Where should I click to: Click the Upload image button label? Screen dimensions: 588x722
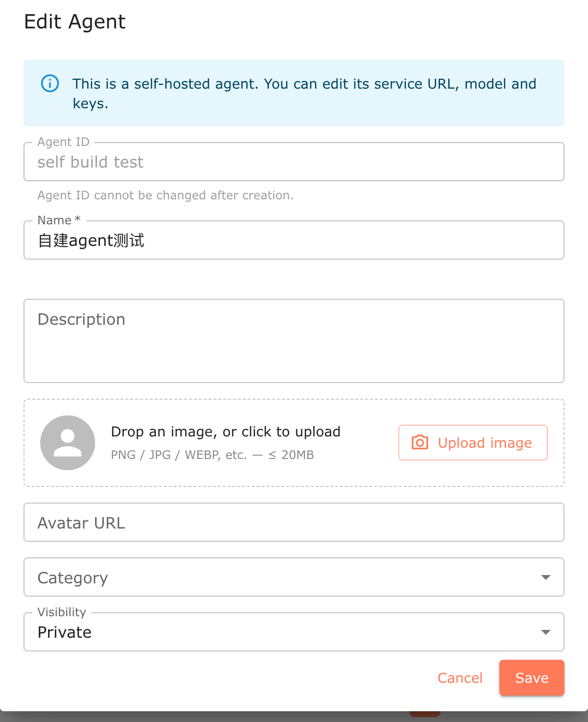(x=485, y=443)
